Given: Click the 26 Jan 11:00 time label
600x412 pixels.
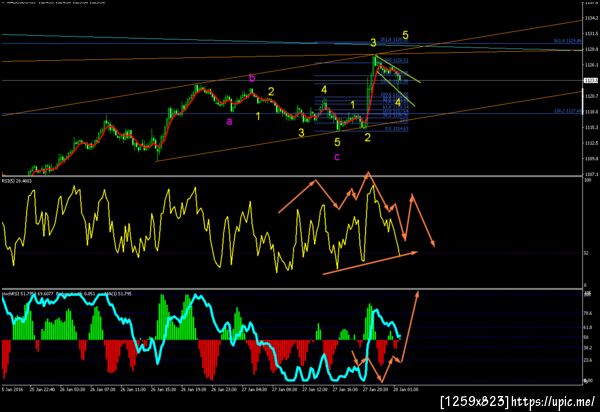Looking at the screenshot, I should pyautogui.click(x=133, y=389).
